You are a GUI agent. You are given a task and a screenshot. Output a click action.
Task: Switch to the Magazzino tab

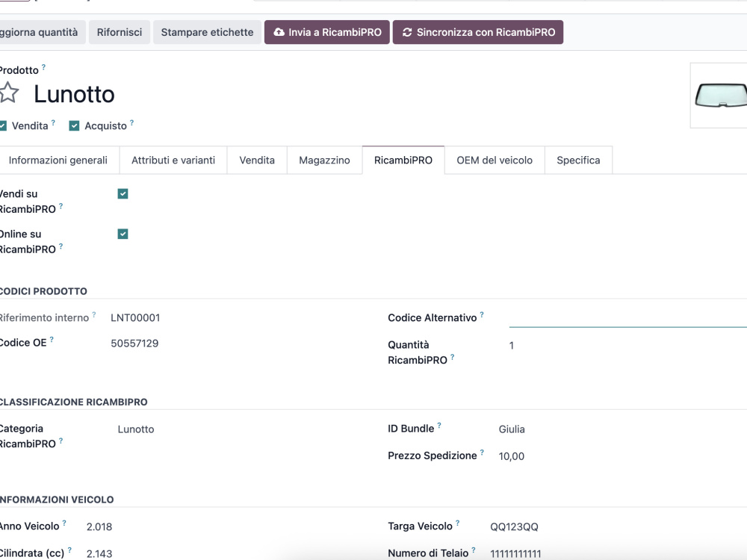tap(324, 161)
